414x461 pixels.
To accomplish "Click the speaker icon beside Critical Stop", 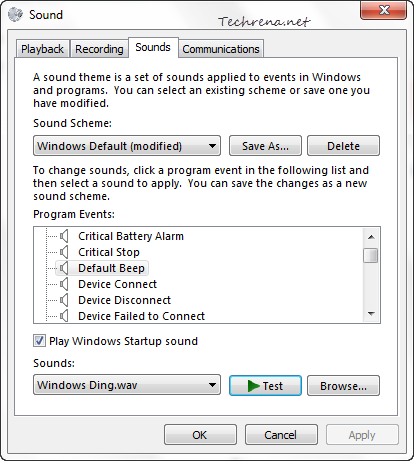I will [x=64, y=252].
